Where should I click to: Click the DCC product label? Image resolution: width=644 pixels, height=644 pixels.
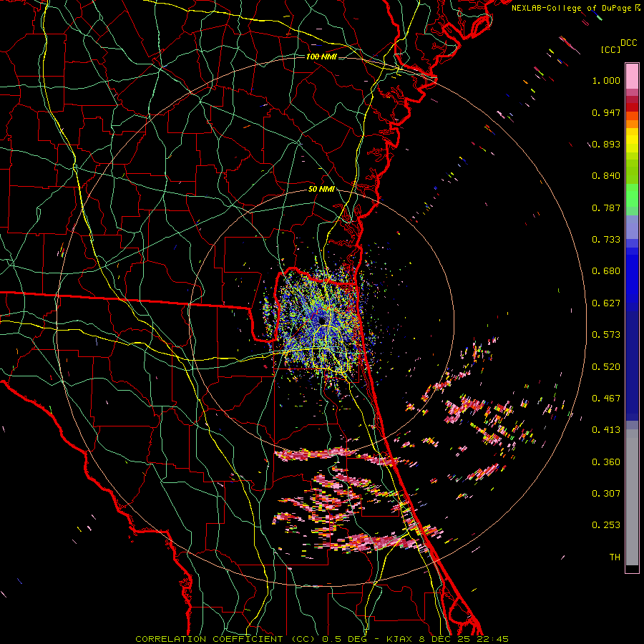628,43
